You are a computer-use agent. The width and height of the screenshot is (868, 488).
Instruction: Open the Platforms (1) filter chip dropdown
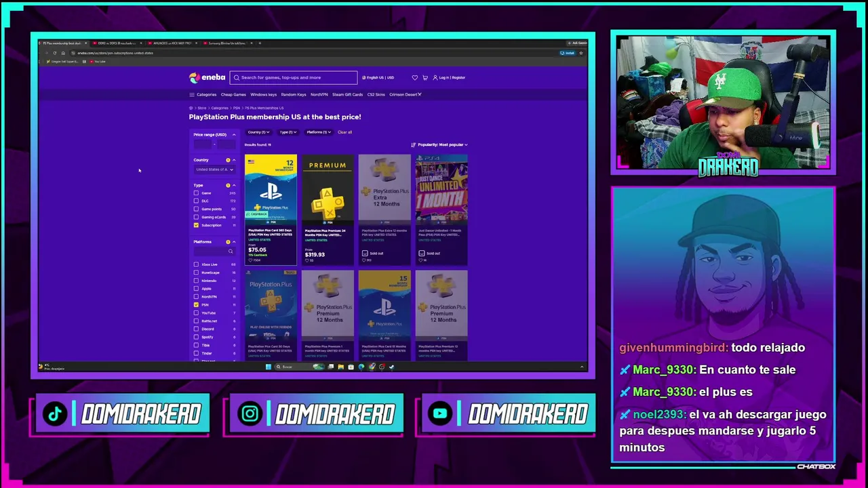point(319,132)
